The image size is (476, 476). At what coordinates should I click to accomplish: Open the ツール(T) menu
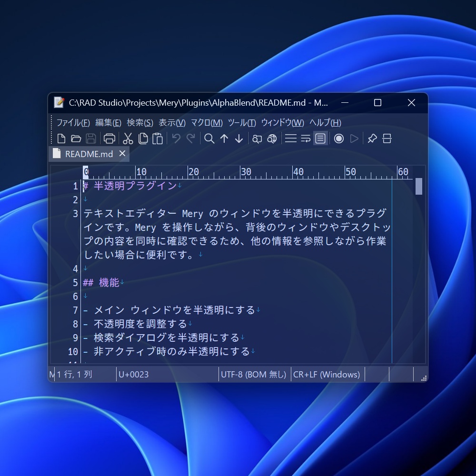tap(242, 123)
